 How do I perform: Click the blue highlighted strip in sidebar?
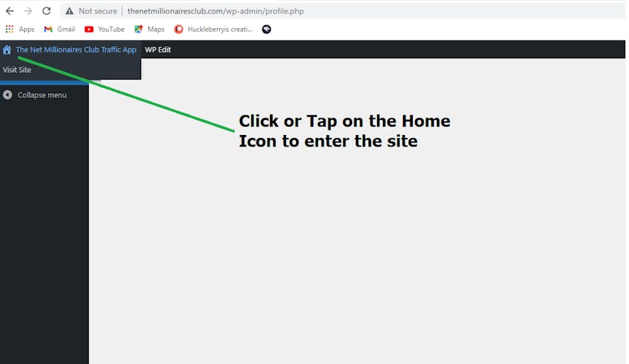(44, 82)
